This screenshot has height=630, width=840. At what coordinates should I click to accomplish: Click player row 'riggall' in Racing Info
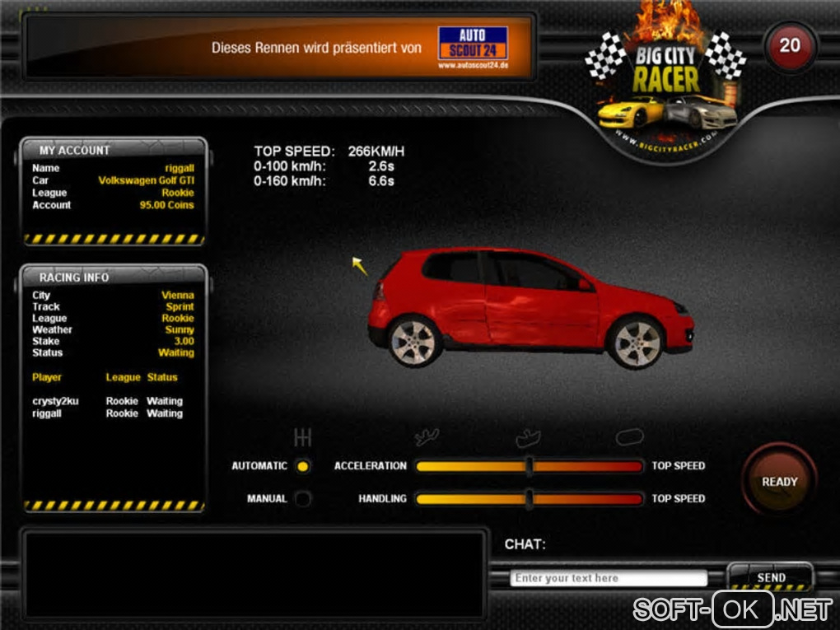click(108, 413)
